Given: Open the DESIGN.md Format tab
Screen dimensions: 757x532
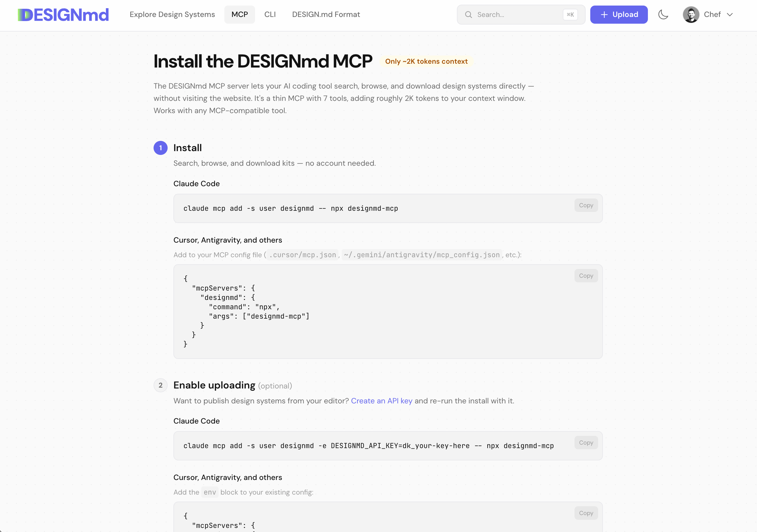Looking at the screenshot, I should pyautogui.click(x=326, y=15).
